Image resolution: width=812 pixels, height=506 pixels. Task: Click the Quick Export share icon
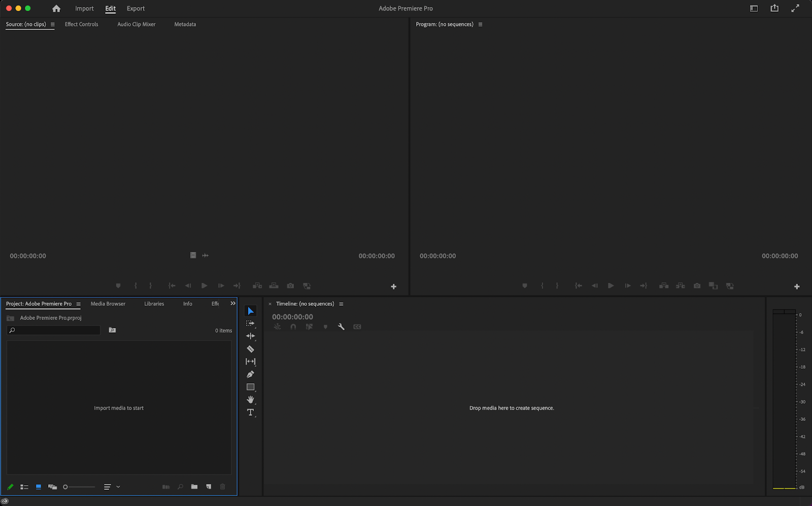coord(774,8)
